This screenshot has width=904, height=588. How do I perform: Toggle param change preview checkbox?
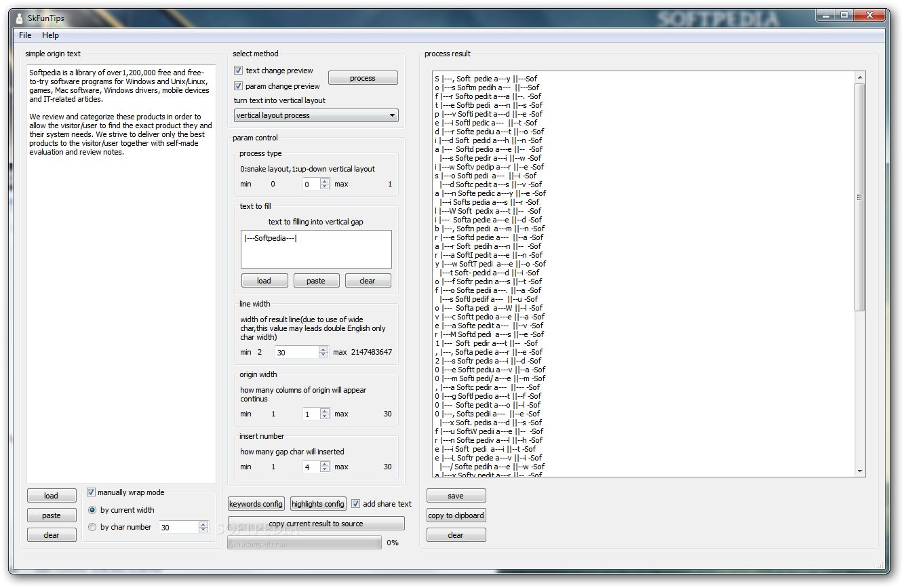(239, 86)
